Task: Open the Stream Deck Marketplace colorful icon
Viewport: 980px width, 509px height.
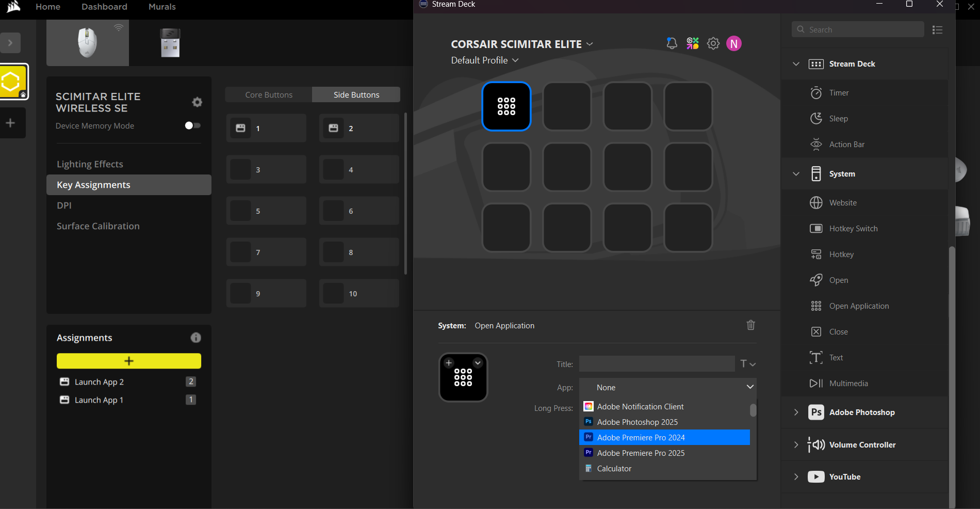Action: point(693,43)
